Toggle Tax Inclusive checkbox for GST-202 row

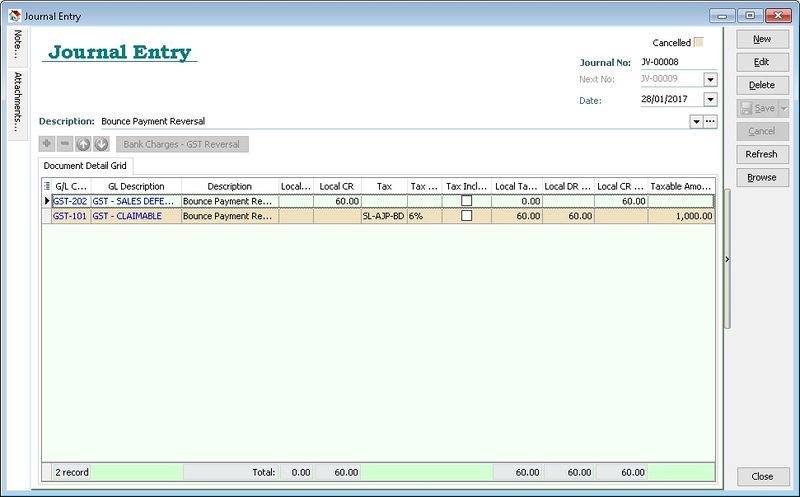tap(466, 201)
